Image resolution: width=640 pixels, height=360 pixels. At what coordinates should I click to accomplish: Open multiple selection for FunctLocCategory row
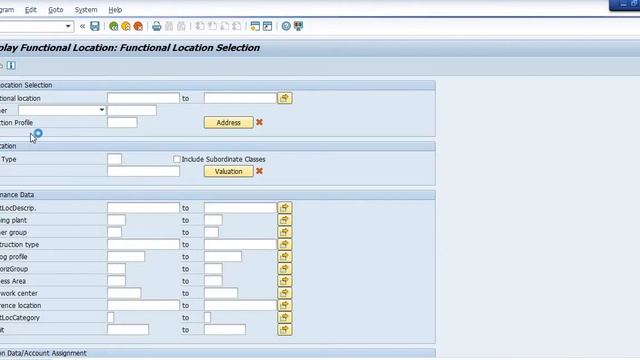coord(284,318)
